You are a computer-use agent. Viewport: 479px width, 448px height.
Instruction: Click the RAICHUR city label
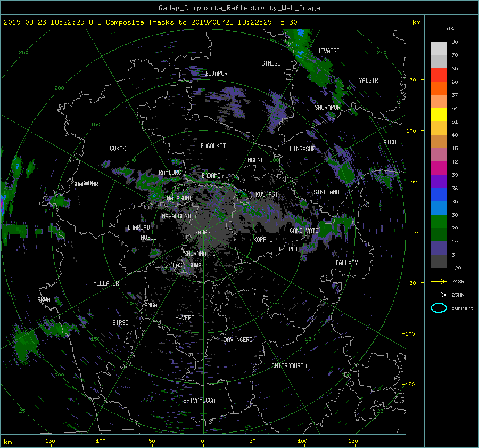tap(391, 142)
